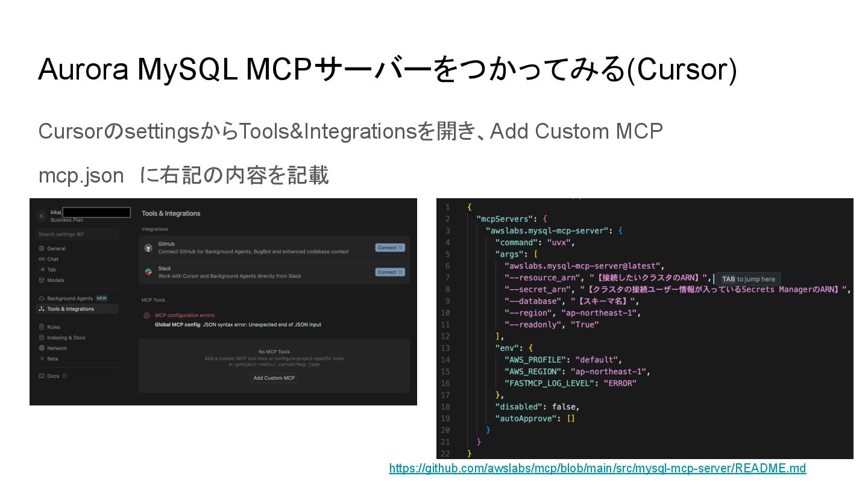Click the "autoApprove" key
868x488 pixels.
point(525,418)
